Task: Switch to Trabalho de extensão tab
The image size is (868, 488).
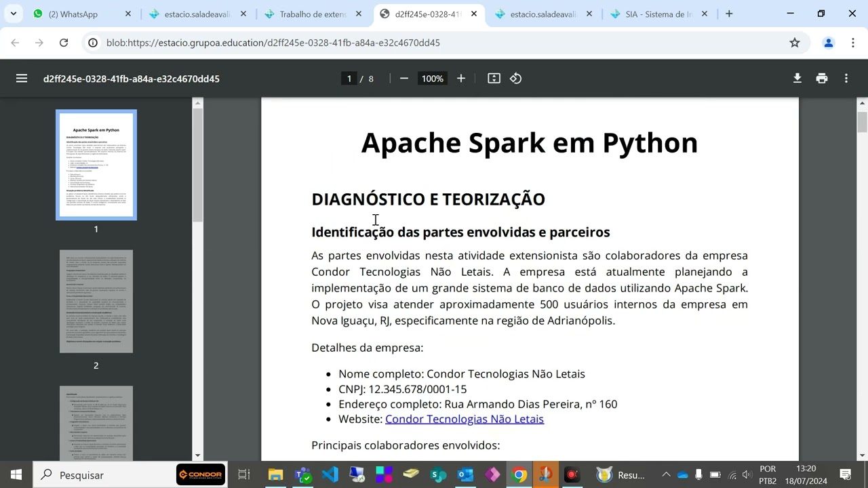Action: click(x=313, y=14)
